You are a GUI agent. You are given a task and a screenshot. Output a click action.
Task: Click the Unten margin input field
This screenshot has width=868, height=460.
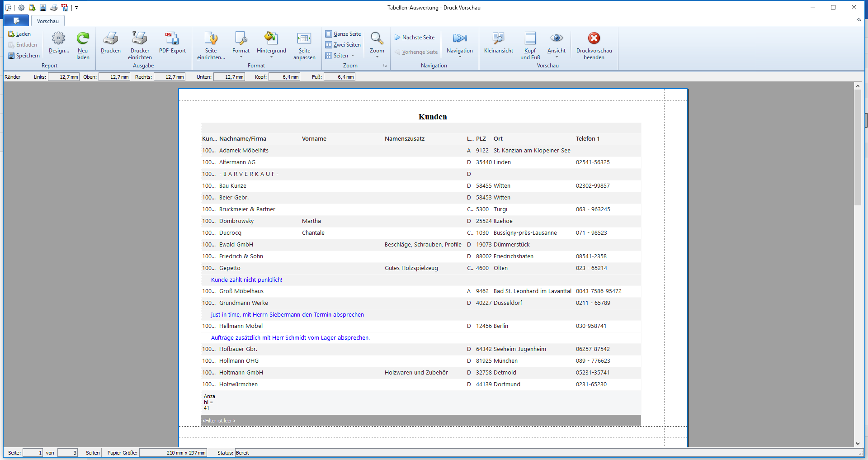[229, 77]
